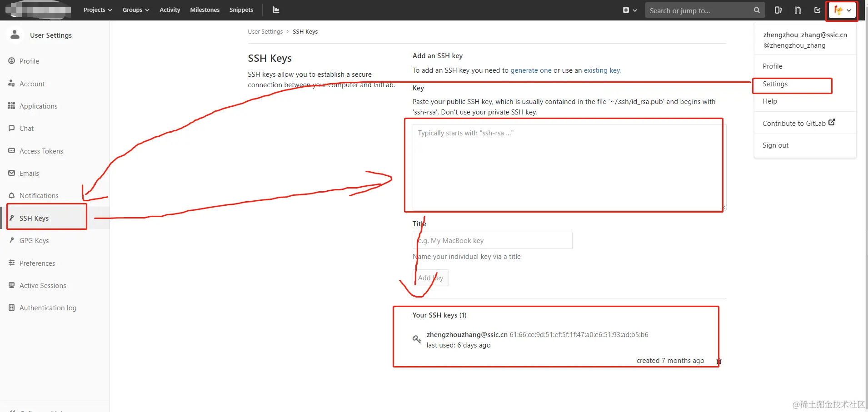
Task: Click the User Settings breadcrumb link
Action: coord(265,32)
